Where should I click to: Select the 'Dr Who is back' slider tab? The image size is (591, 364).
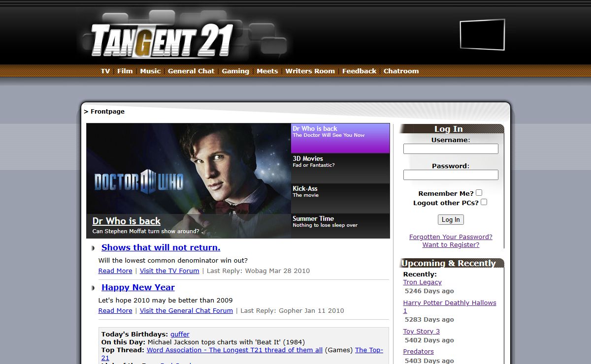[x=340, y=138]
